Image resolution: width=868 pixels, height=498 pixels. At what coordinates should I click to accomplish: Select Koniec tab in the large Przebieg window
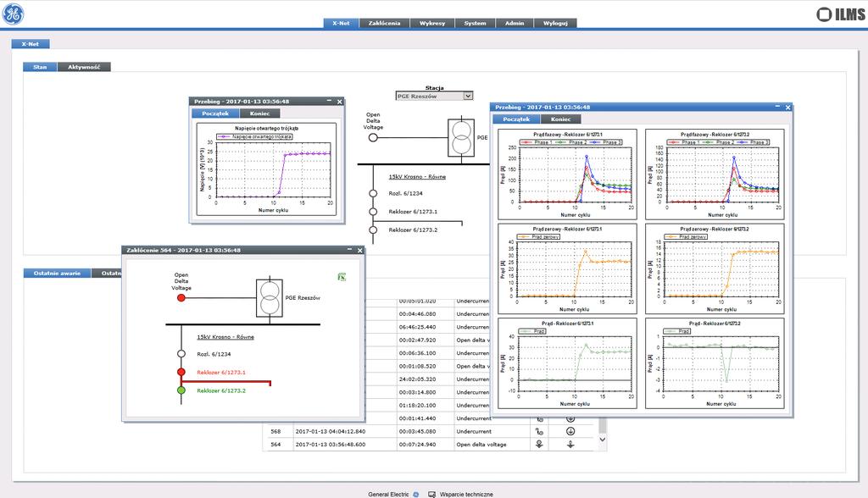tap(561, 119)
